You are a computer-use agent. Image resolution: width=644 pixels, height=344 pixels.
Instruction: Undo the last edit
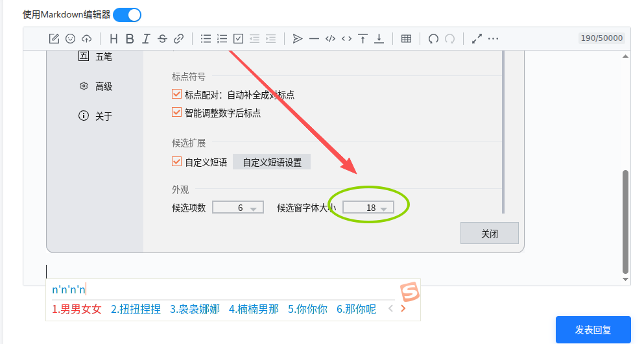tap(433, 39)
